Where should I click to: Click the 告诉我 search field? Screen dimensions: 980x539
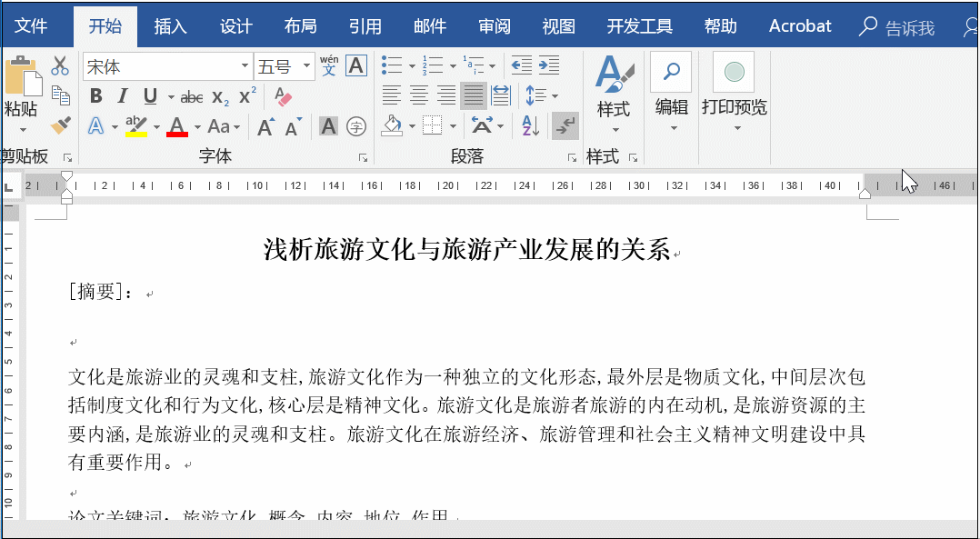[x=909, y=27]
